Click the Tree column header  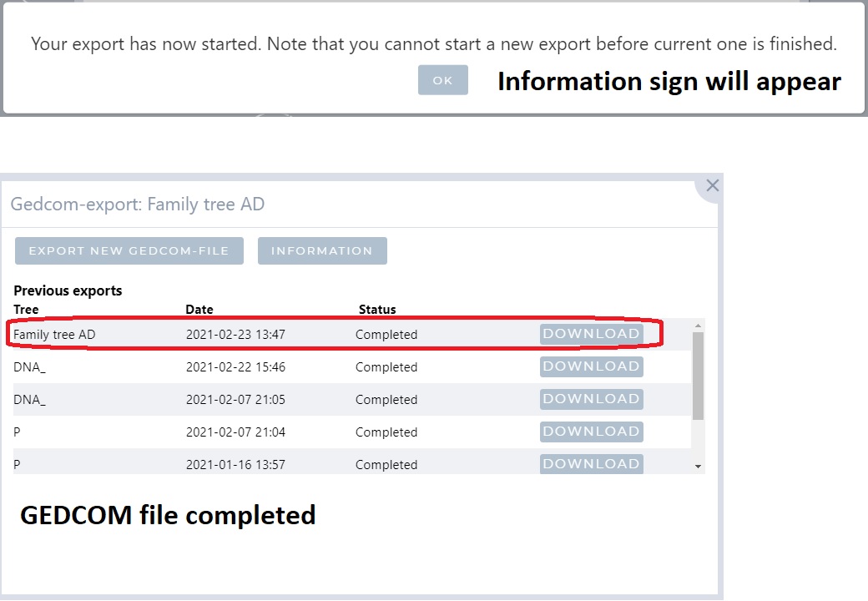pyautogui.click(x=26, y=310)
